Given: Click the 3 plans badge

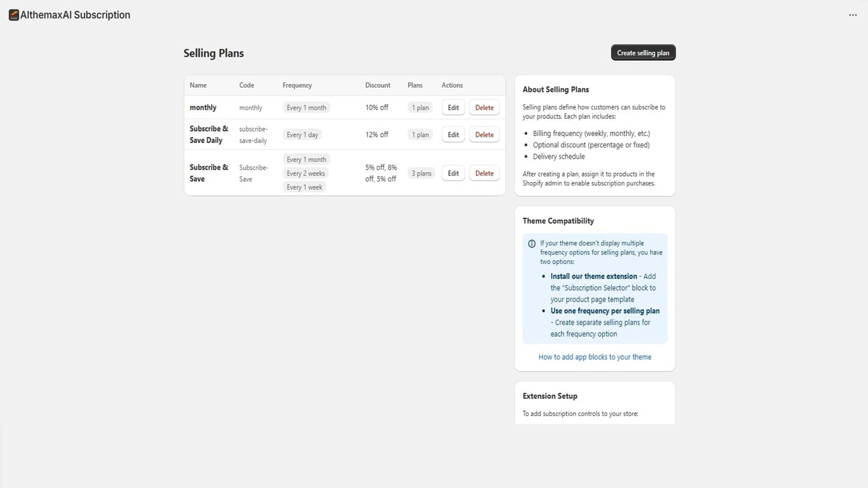Looking at the screenshot, I should click(x=421, y=174).
